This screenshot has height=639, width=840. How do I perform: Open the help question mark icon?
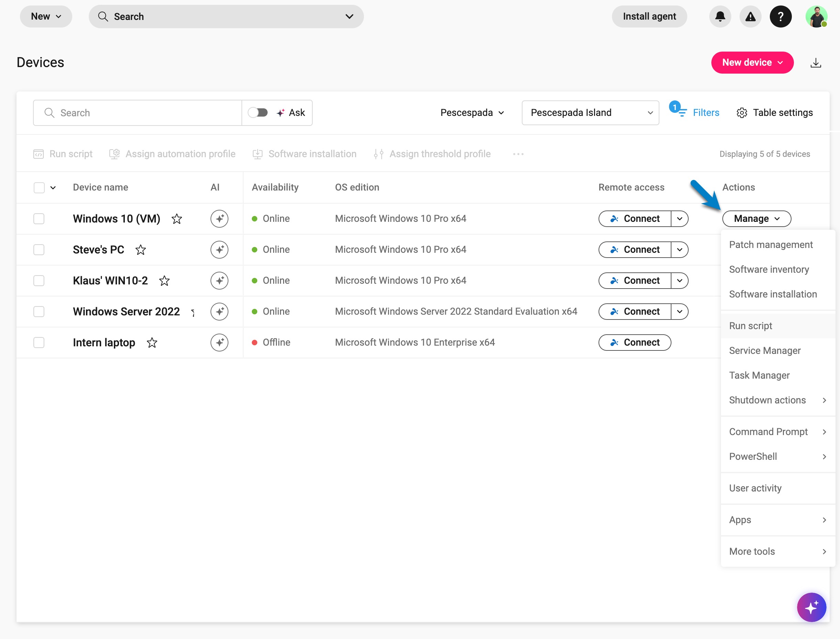click(x=780, y=17)
